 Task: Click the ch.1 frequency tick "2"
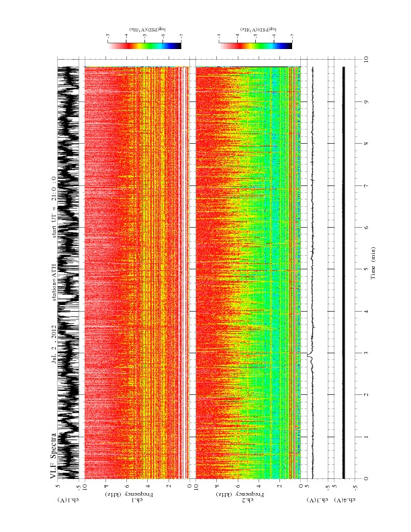tap(169, 486)
